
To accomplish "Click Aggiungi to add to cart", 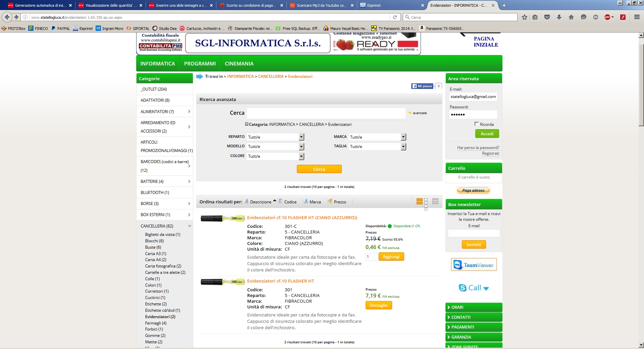I will click(391, 257).
